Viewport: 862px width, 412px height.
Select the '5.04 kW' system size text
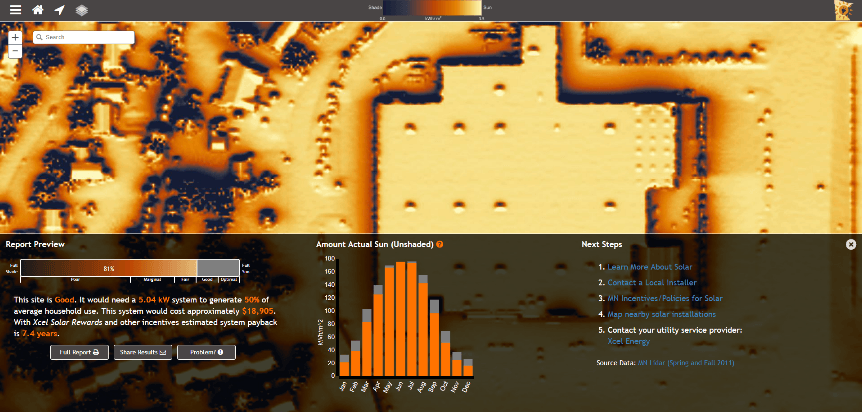[155, 300]
